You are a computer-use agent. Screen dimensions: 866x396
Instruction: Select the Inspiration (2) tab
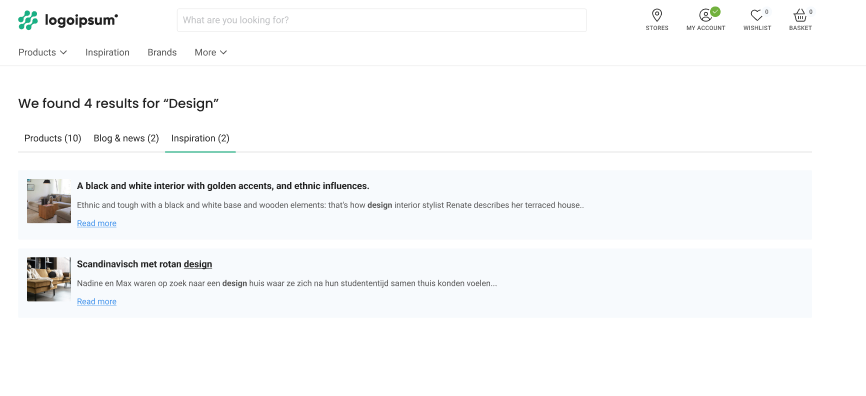200,138
